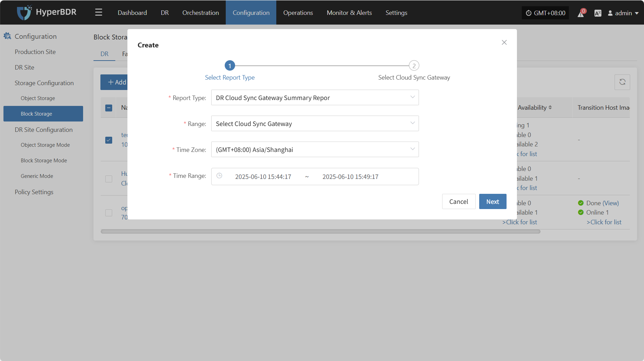
Task: Open the Operations menu
Action: [x=298, y=12]
